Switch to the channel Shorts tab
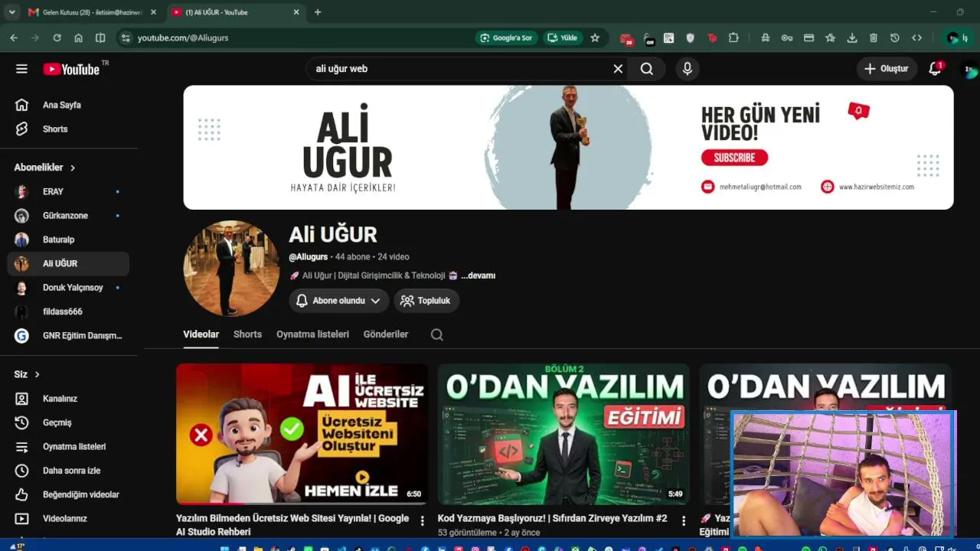 pos(247,334)
